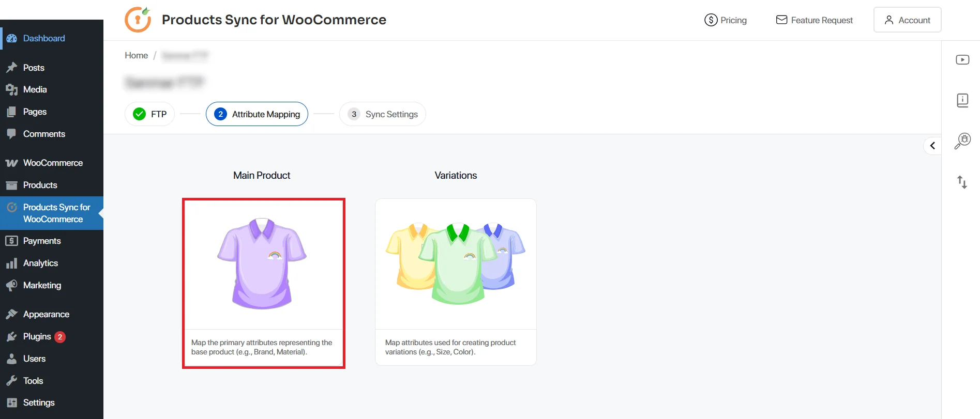Click the Tools wrench icon
The height and width of the screenshot is (419, 980).
[11, 381]
